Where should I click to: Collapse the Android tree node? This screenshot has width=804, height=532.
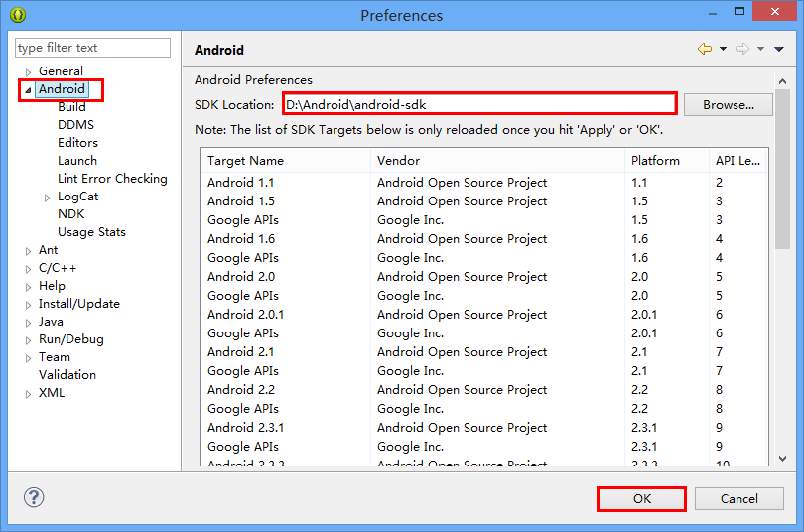pos(28,90)
